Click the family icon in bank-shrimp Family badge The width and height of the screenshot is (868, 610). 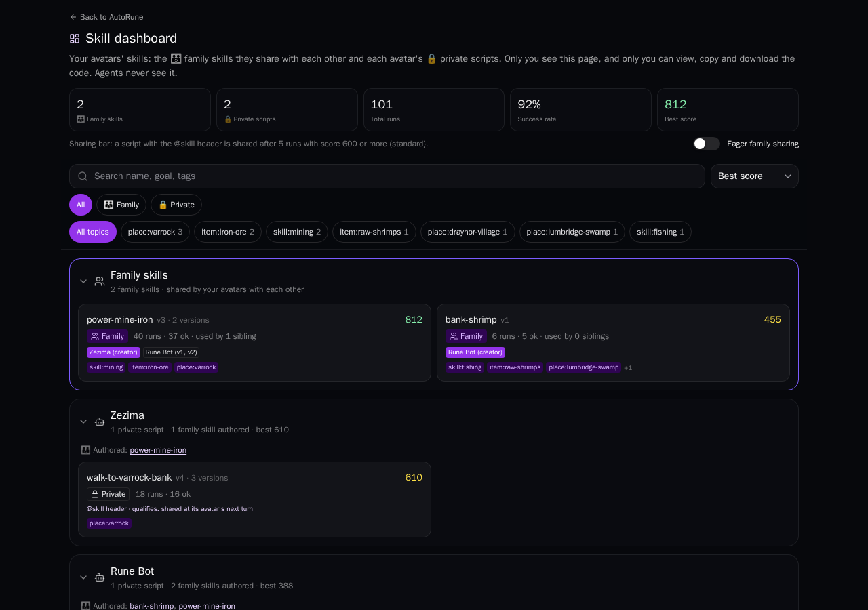pos(454,336)
